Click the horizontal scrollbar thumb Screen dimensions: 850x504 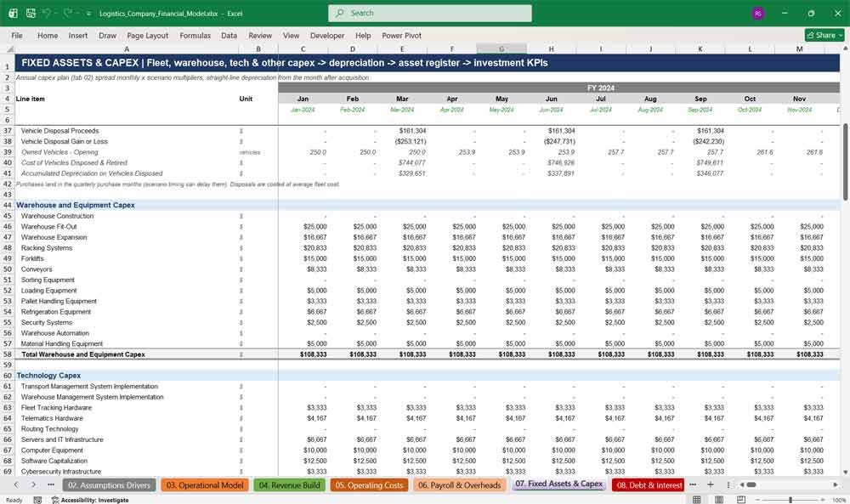click(751, 485)
